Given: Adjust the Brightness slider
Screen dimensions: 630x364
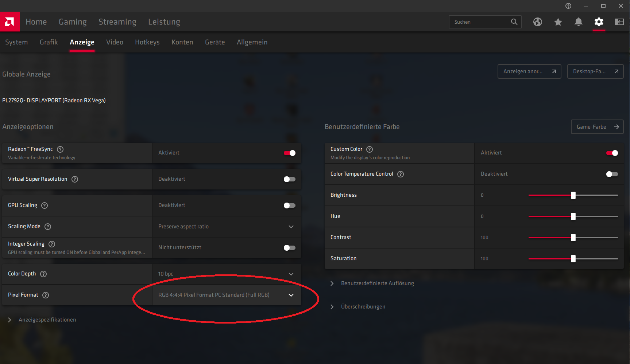Looking at the screenshot, I should pyautogui.click(x=573, y=195).
